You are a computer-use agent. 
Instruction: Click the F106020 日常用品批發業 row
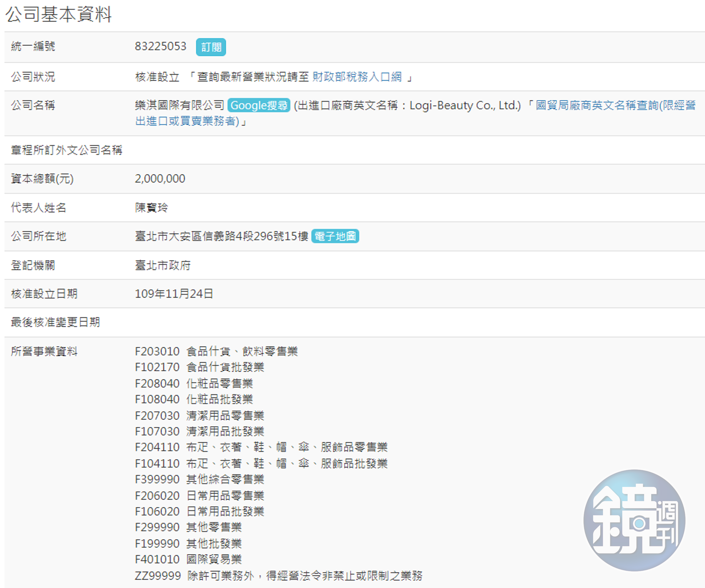coord(199,511)
